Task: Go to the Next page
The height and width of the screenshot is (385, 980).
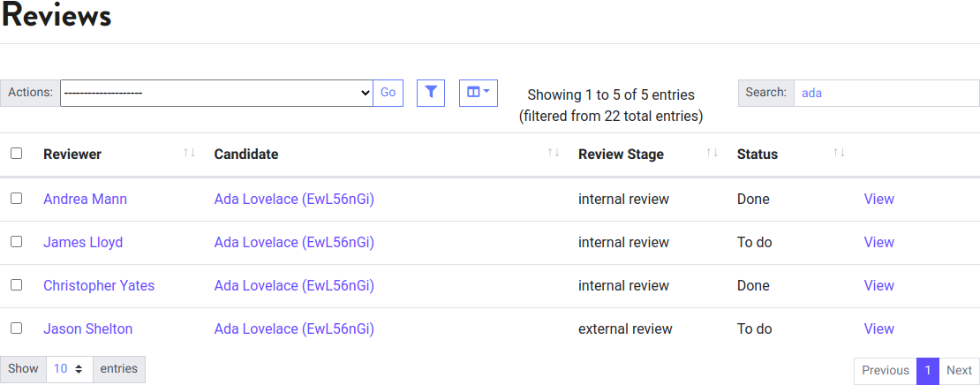Action: pyautogui.click(x=959, y=371)
